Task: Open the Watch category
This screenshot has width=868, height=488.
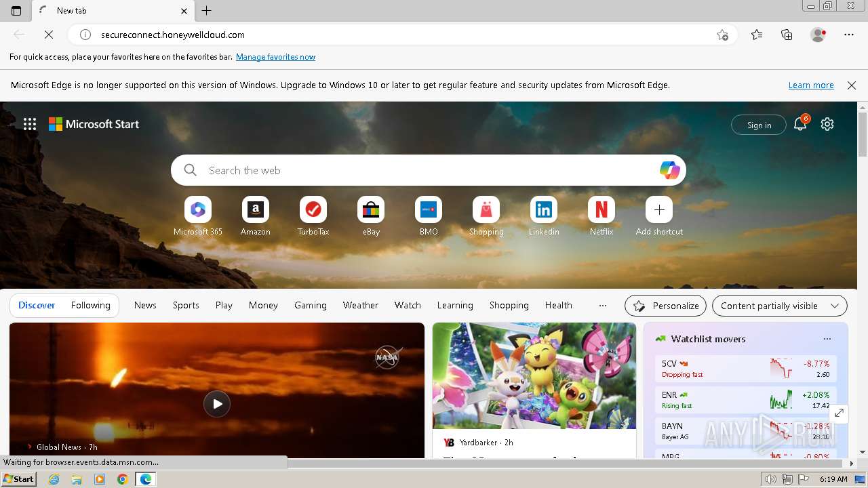Action: 408,306
